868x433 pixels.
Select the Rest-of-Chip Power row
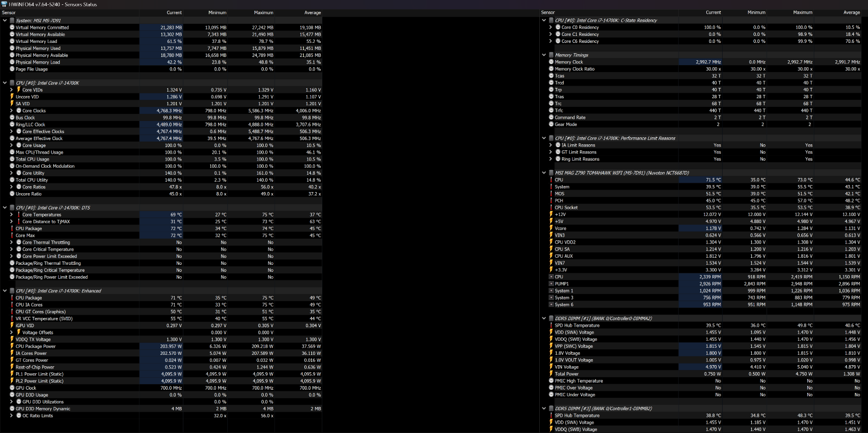pos(161,367)
